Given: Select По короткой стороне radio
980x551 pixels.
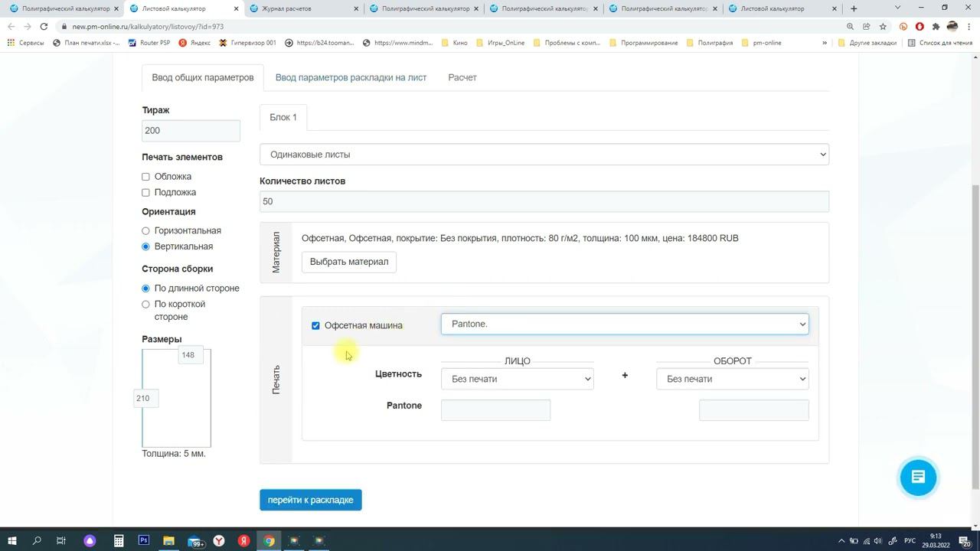Looking at the screenshot, I should [x=145, y=305].
